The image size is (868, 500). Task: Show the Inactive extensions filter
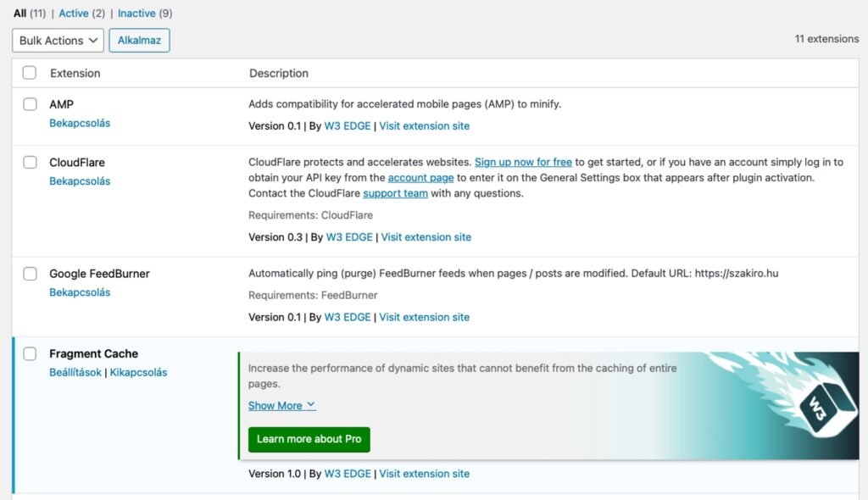click(x=136, y=14)
